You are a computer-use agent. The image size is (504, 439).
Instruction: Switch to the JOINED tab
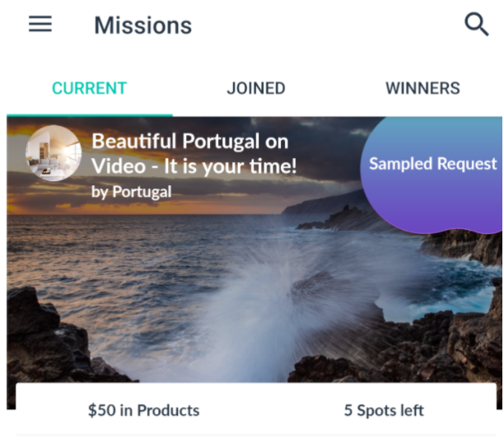256,88
